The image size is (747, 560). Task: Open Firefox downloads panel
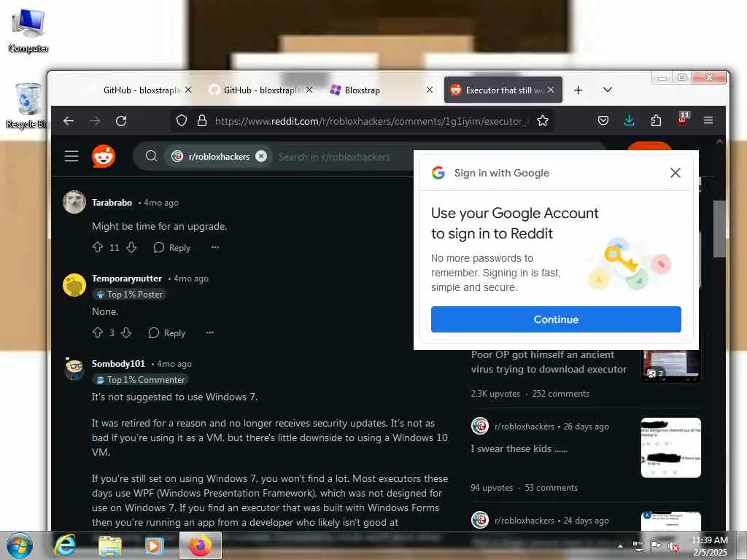(630, 120)
